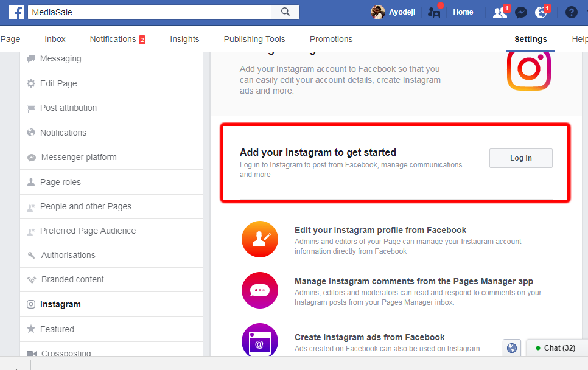Click the globe icon beside sidebar Notifications
The height and width of the screenshot is (370, 588).
(x=31, y=132)
